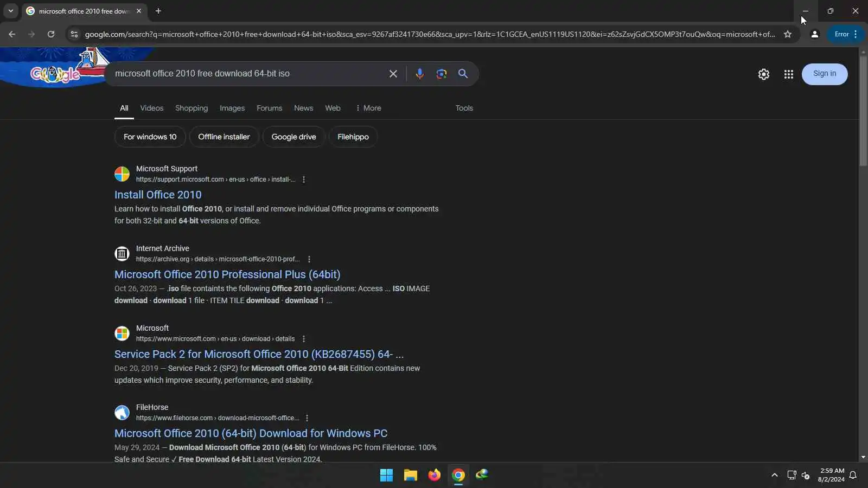Click the browser back arrow
Screen dimensions: 868x488
point(12,34)
